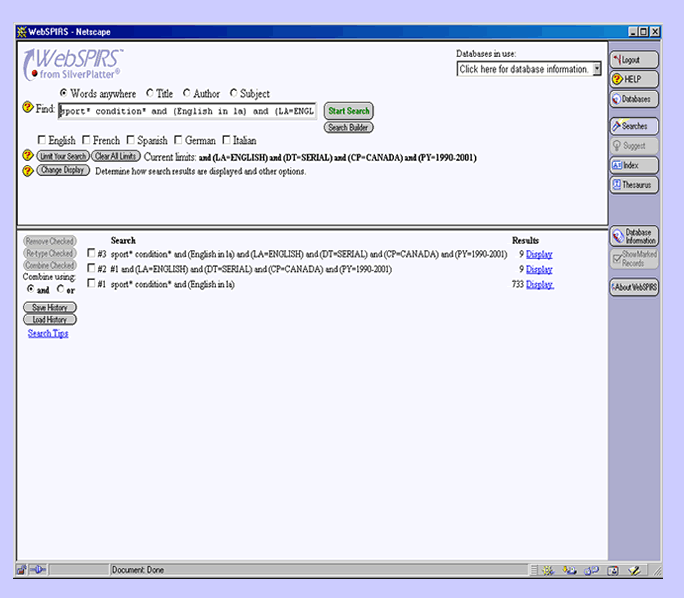Click Show Marked Records button
The height and width of the screenshot is (598, 684).
(x=634, y=258)
